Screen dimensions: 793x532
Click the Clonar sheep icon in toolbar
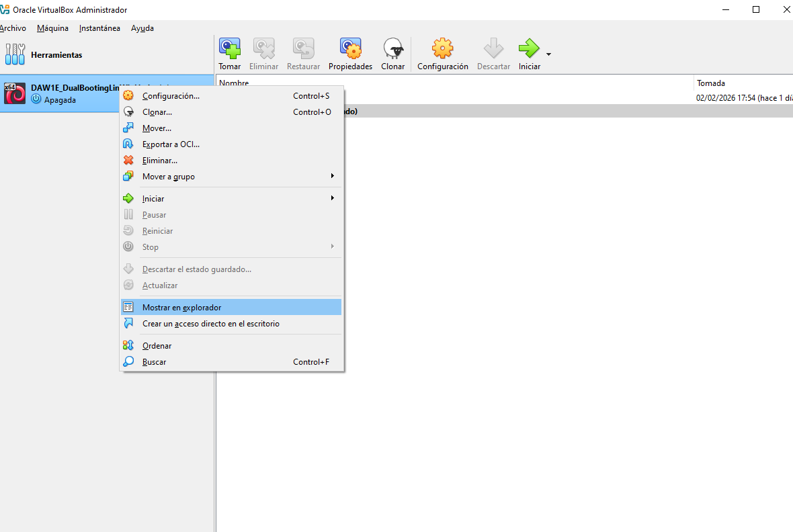(x=393, y=48)
